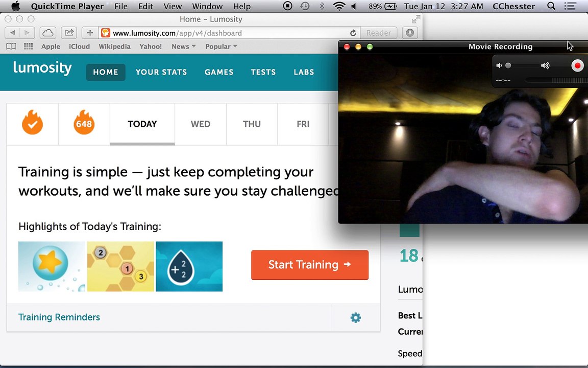This screenshot has width=588, height=368.
Task: Open the iCloud bookmark
Action: pyautogui.click(x=79, y=47)
